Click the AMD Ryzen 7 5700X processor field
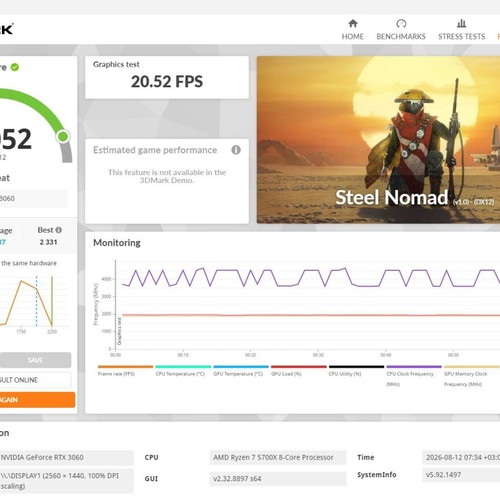 [x=278, y=457]
